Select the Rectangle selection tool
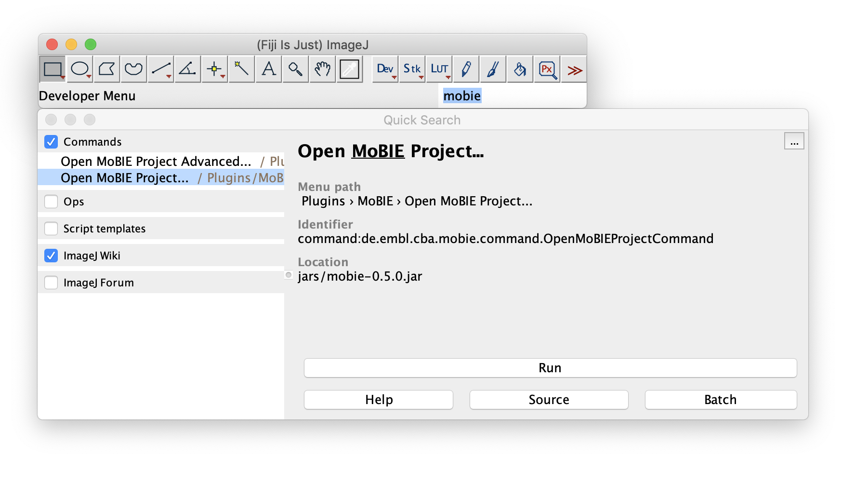This screenshot has width=868, height=487. coord(53,69)
